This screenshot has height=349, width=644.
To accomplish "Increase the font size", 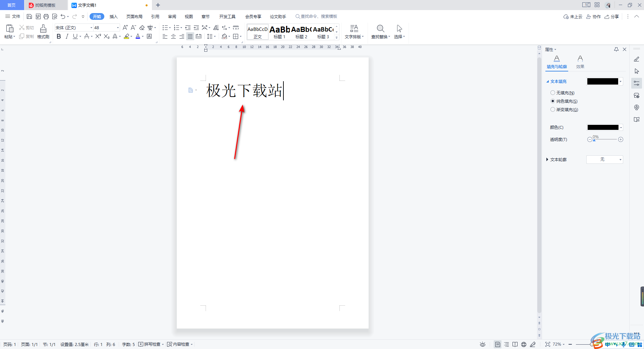I will click(x=125, y=28).
